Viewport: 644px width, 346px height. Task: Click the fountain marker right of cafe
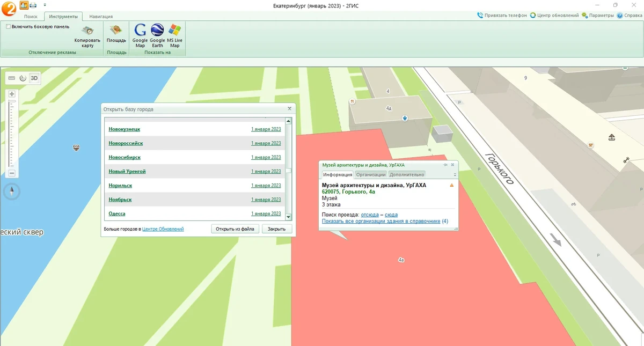[x=611, y=137]
